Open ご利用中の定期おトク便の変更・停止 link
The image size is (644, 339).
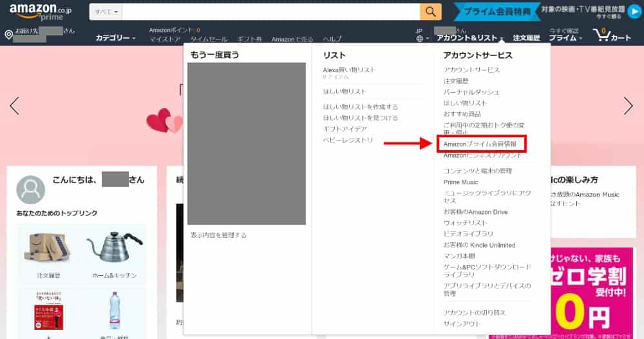(x=484, y=128)
